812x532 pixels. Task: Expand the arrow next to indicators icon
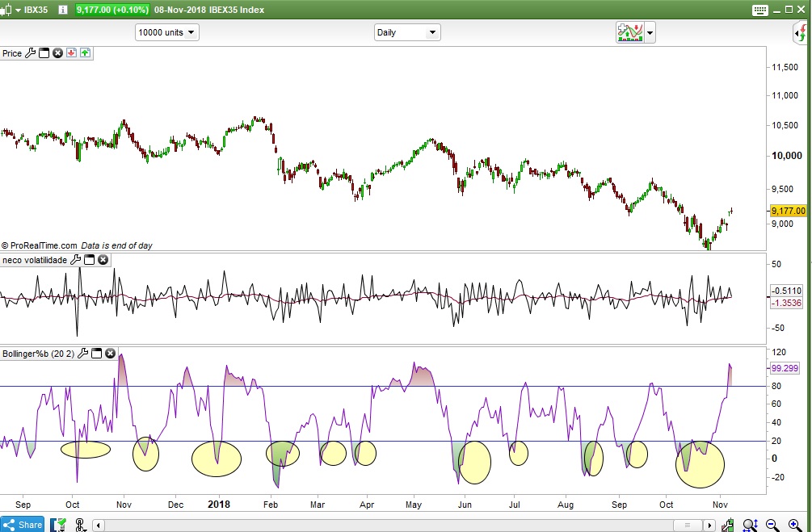click(x=650, y=32)
